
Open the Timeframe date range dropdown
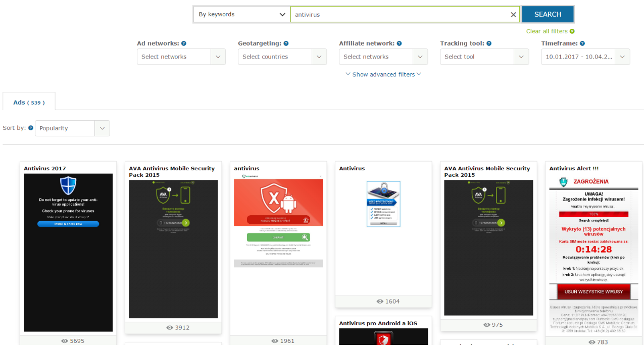coord(585,57)
